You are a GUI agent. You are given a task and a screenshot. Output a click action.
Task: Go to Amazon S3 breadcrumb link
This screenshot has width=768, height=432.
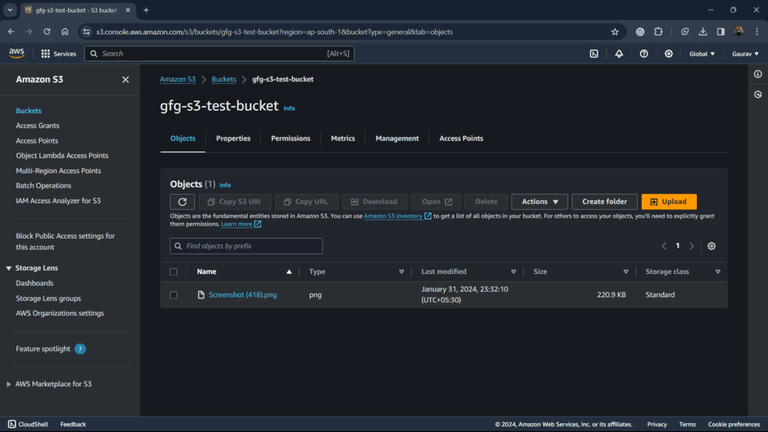point(177,79)
